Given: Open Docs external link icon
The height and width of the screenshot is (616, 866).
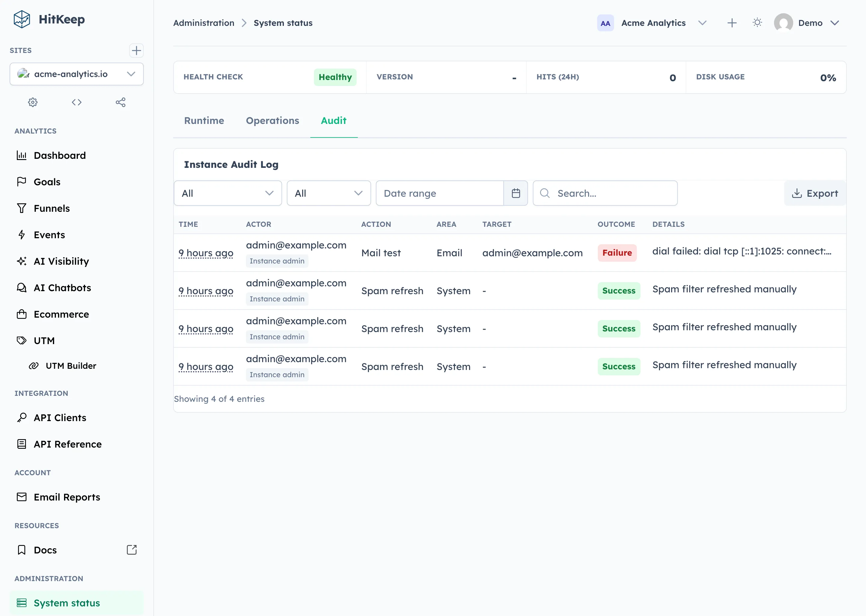Looking at the screenshot, I should click(132, 550).
